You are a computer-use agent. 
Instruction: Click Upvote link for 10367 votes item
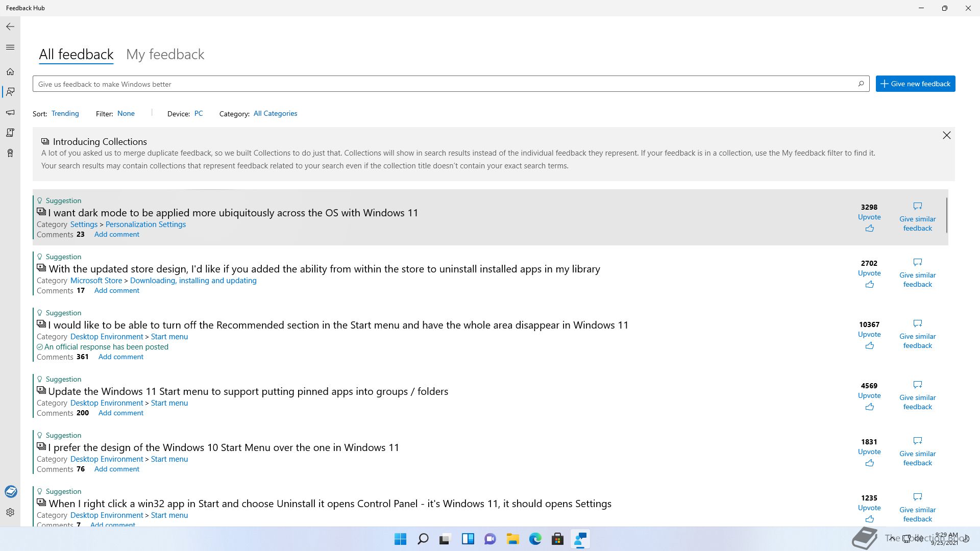pos(869,335)
